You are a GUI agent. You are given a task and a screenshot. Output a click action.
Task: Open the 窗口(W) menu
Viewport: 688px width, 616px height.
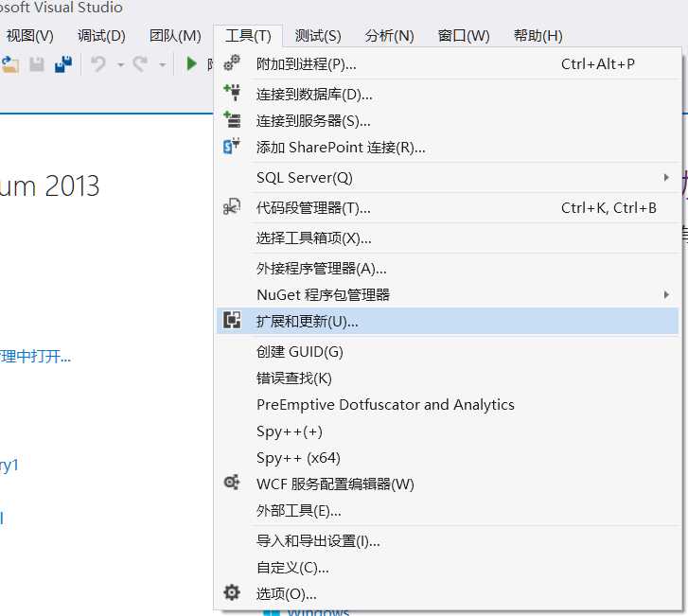pos(464,36)
